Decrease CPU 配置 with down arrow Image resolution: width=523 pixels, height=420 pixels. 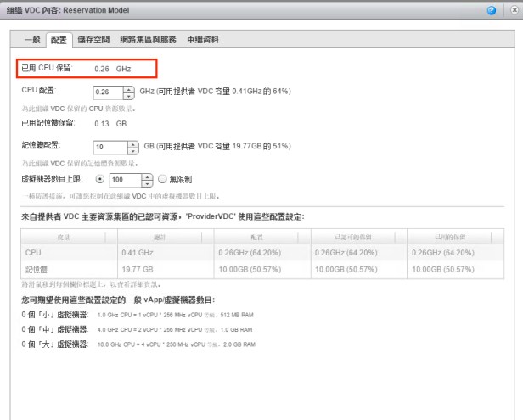pyautogui.click(x=129, y=96)
